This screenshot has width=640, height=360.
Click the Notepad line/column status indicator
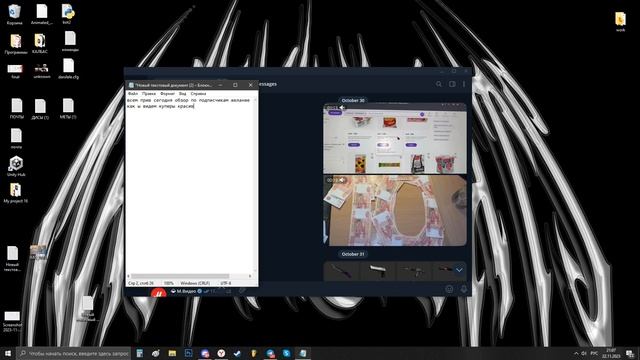pyautogui.click(x=141, y=283)
